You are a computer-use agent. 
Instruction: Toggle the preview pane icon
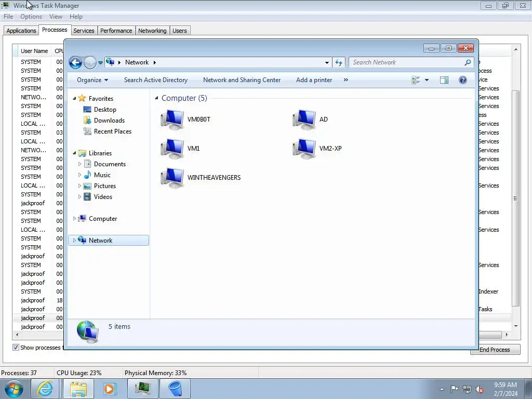point(444,80)
